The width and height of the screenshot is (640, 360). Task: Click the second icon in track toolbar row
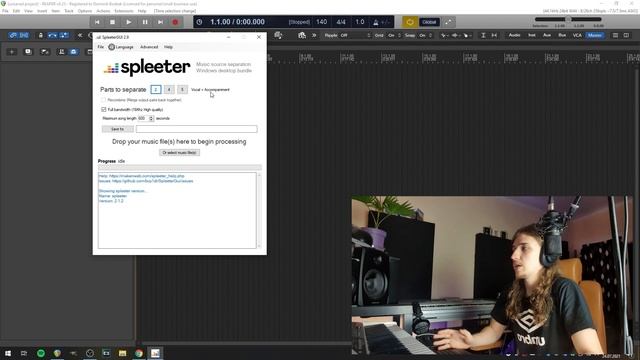pyautogui.click(x=28, y=52)
